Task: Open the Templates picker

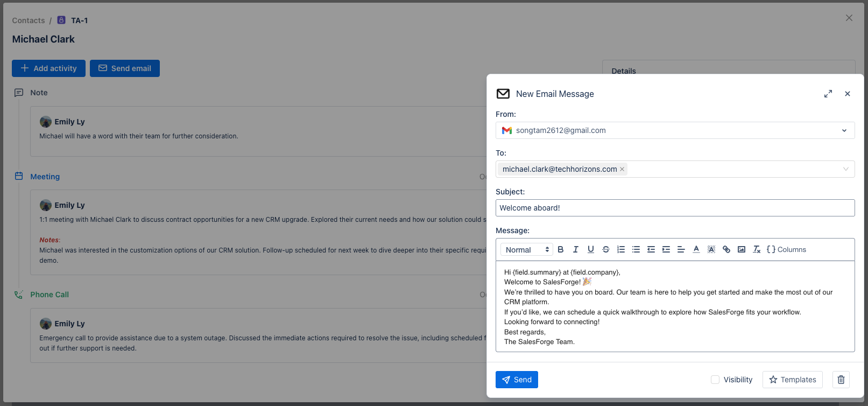Action: pyautogui.click(x=792, y=380)
